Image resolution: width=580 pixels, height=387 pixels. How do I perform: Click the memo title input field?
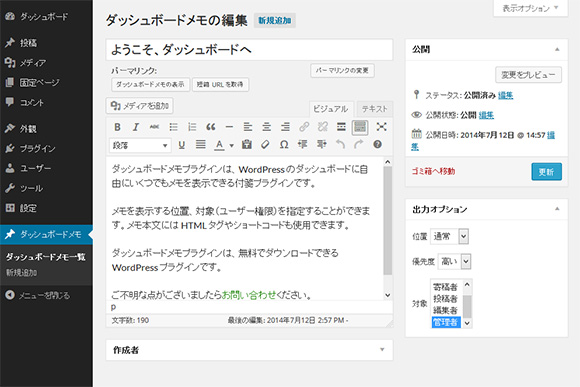(249, 50)
